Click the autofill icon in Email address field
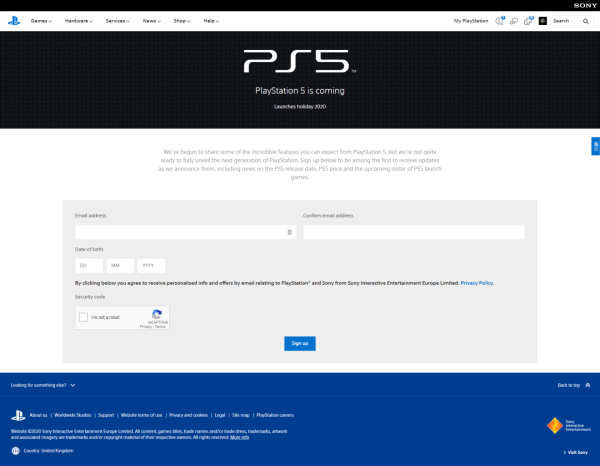This screenshot has width=600, height=466. click(290, 232)
